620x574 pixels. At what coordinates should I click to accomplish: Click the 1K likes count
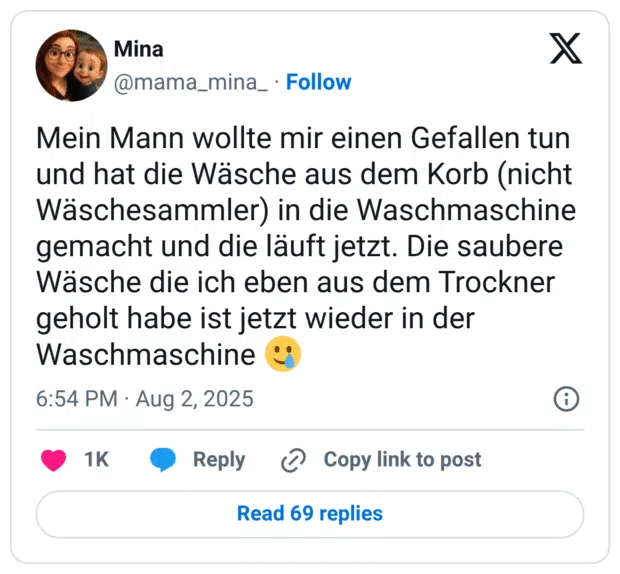pyautogui.click(x=96, y=460)
